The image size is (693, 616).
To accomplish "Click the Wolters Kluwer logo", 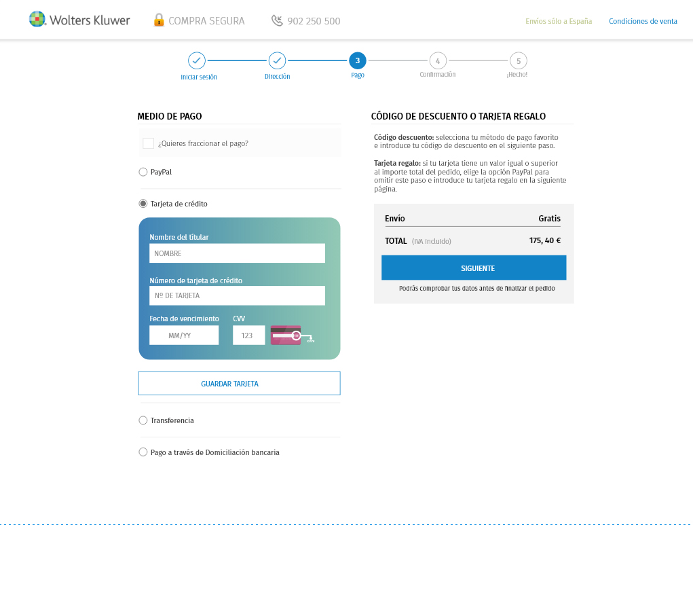I will (x=79, y=20).
